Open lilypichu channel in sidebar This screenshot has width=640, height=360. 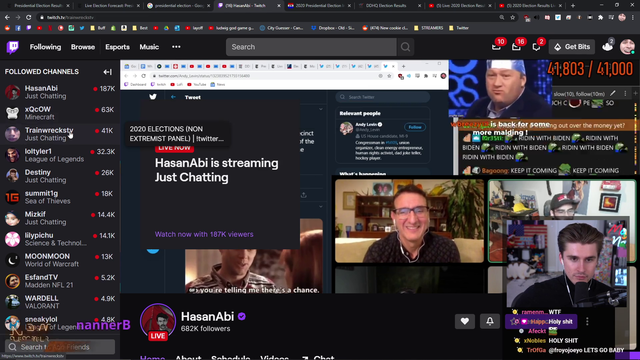(60, 239)
